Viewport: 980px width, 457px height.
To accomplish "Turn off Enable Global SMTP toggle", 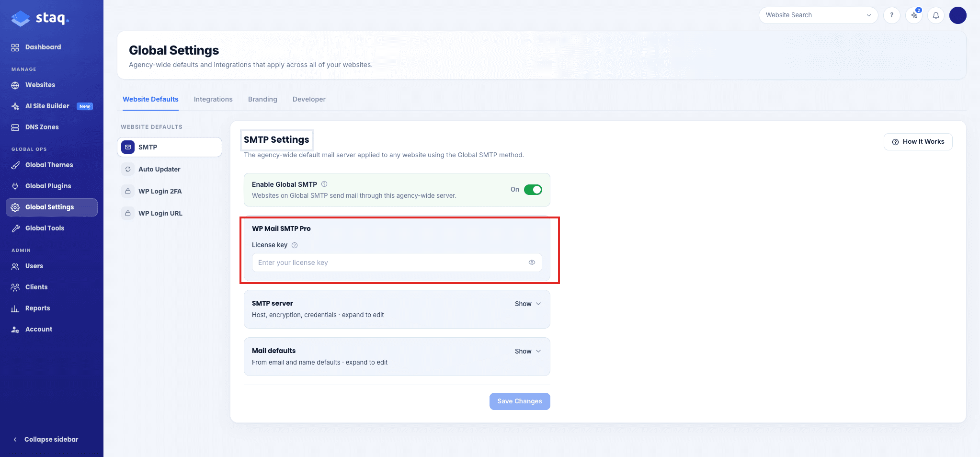I will (x=533, y=190).
